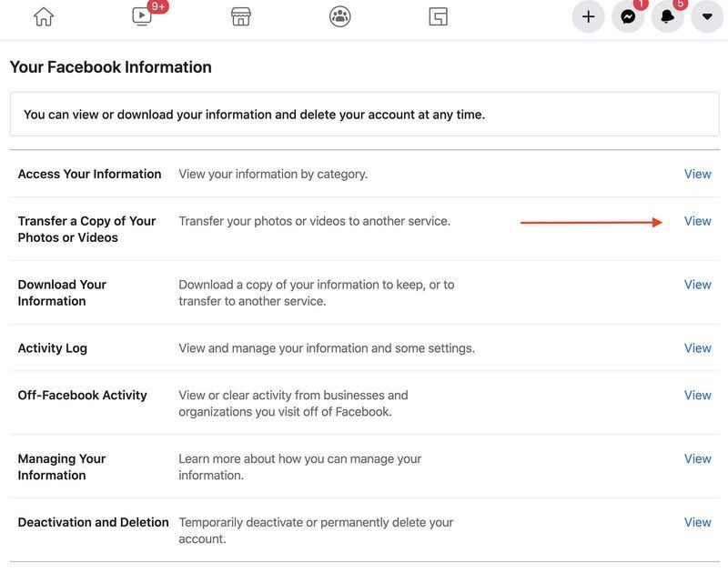Open the Groups icon
Image resolution: width=728 pixels, height=572 pixels.
click(339, 16)
